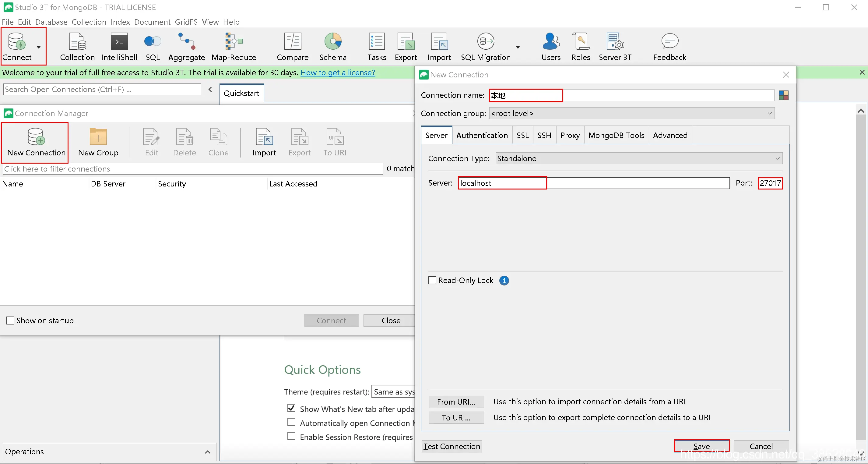
Task: Open IntelliShell from the toolbar
Action: click(x=119, y=47)
